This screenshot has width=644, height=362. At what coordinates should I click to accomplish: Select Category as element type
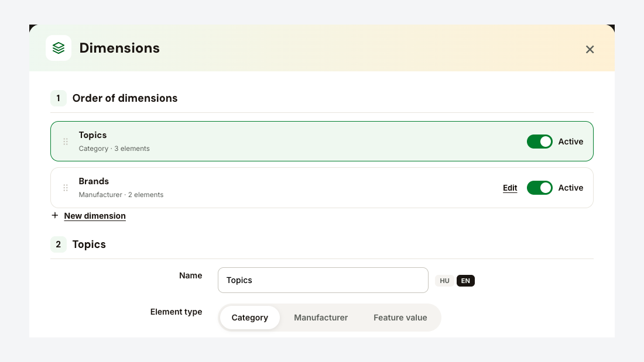250,318
